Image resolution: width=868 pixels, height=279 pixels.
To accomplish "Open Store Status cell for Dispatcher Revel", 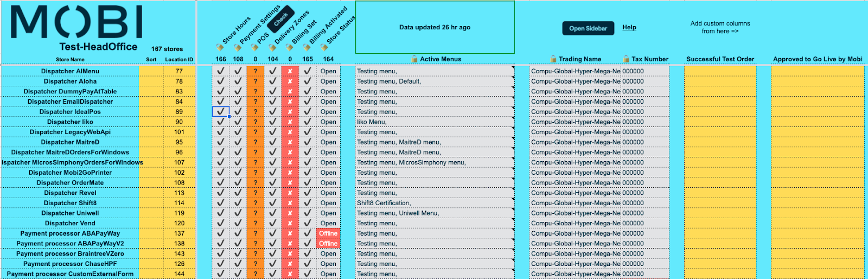I will [x=328, y=193].
